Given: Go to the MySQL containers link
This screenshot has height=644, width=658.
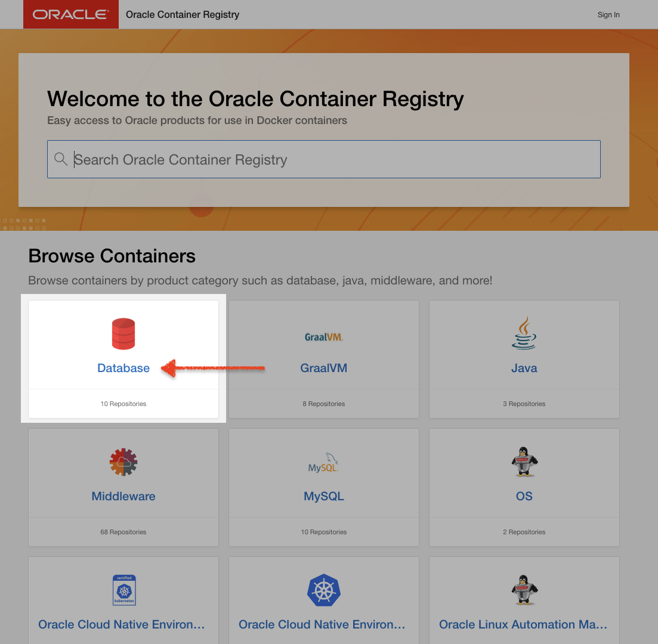Looking at the screenshot, I should click(323, 496).
